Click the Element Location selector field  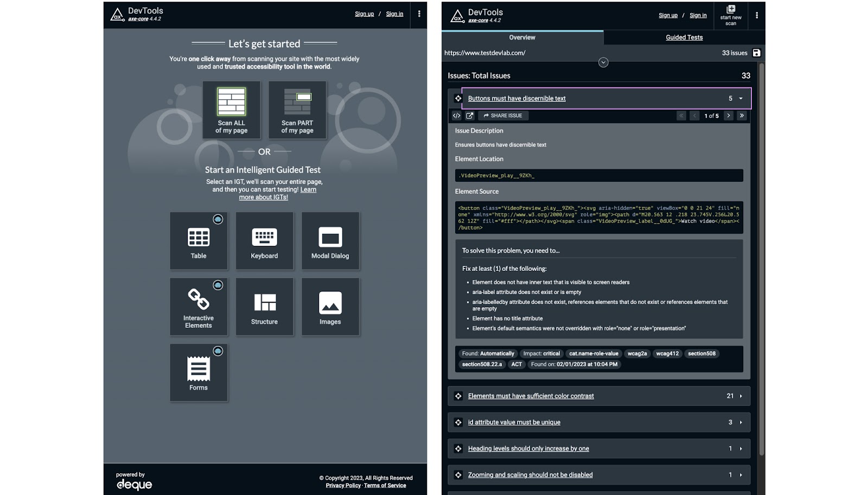coord(599,175)
